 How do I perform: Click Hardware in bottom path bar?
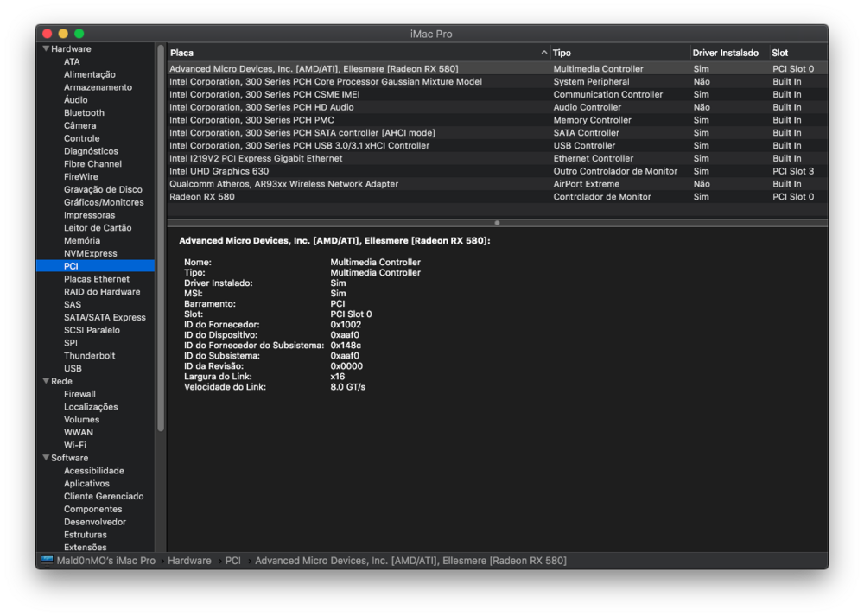click(189, 561)
